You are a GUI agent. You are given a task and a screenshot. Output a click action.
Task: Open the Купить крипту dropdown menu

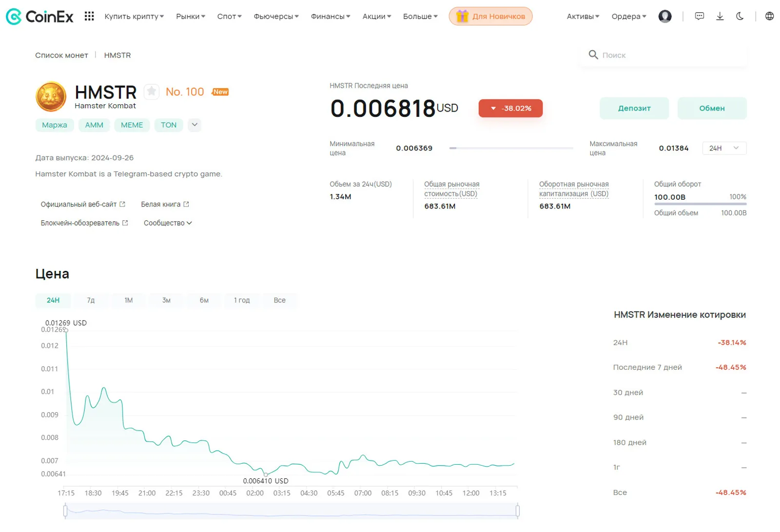pyautogui.click(x=134, y=17)
